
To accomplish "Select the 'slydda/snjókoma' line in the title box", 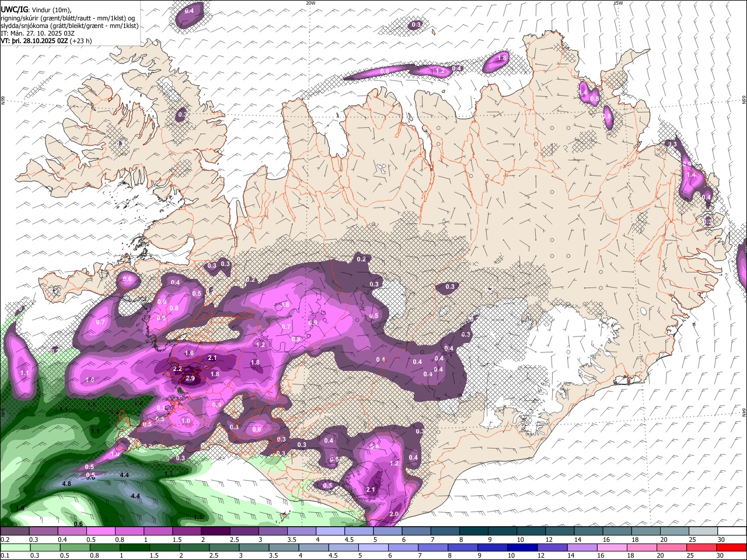I will [x=69, y=26].
